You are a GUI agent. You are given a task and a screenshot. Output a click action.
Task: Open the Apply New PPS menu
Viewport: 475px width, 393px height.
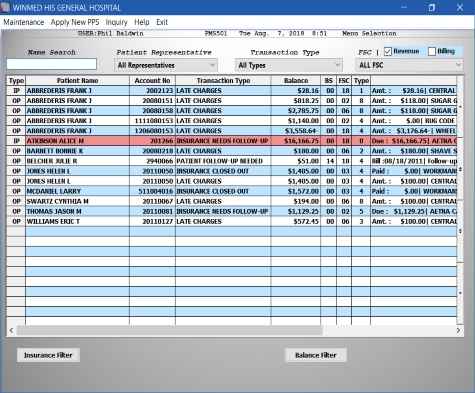pyautogui.click(x=75, y=22)
